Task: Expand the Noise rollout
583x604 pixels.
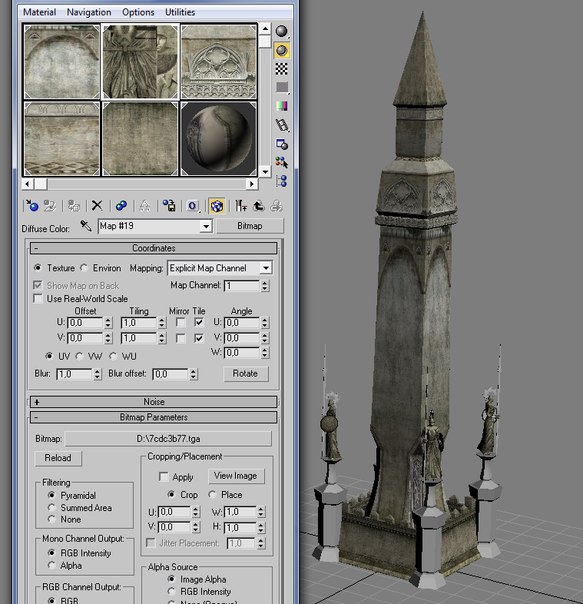Action: (153, 402)
